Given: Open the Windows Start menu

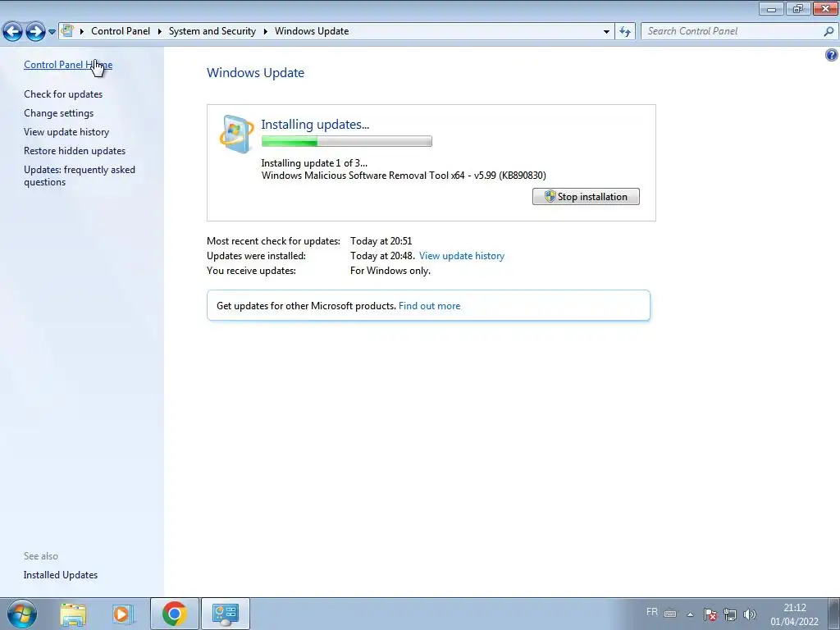Looking at the screenshot, I should click(x=22, y=614).
